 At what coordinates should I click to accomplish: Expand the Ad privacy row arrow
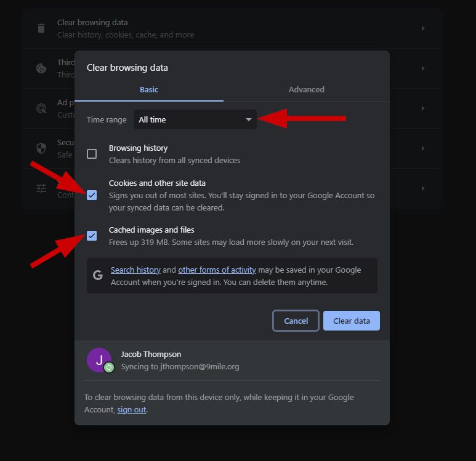423,108
